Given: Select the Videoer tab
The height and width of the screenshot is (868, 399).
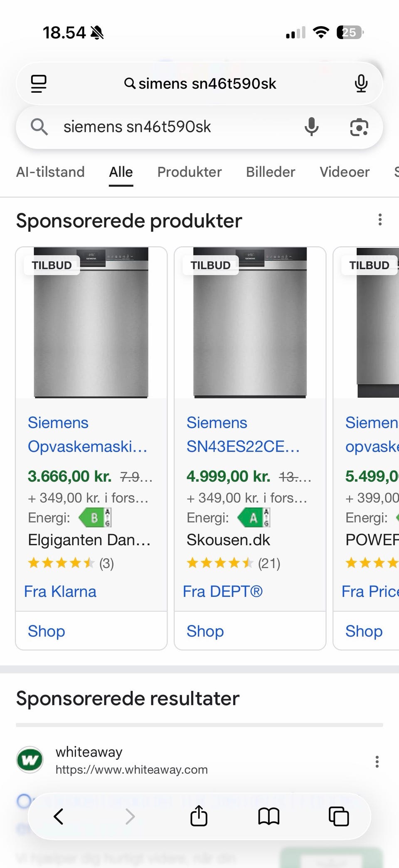Looking at the screenshot, I should pos(345,172).
